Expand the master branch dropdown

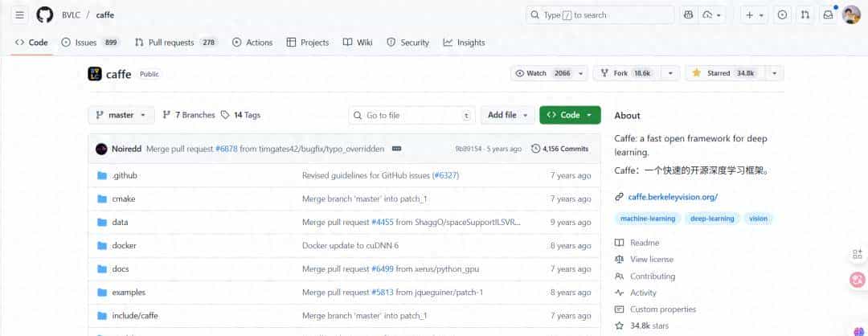121,115
